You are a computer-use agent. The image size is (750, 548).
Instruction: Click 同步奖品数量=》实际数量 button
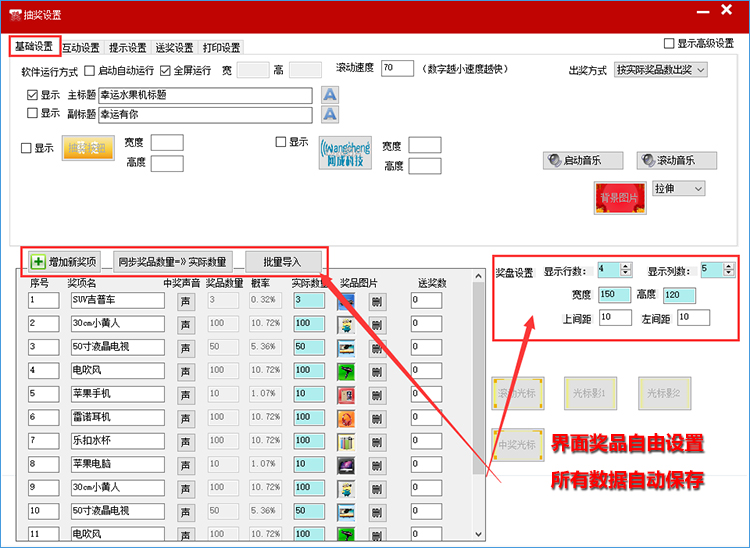[x=173, y=261]
